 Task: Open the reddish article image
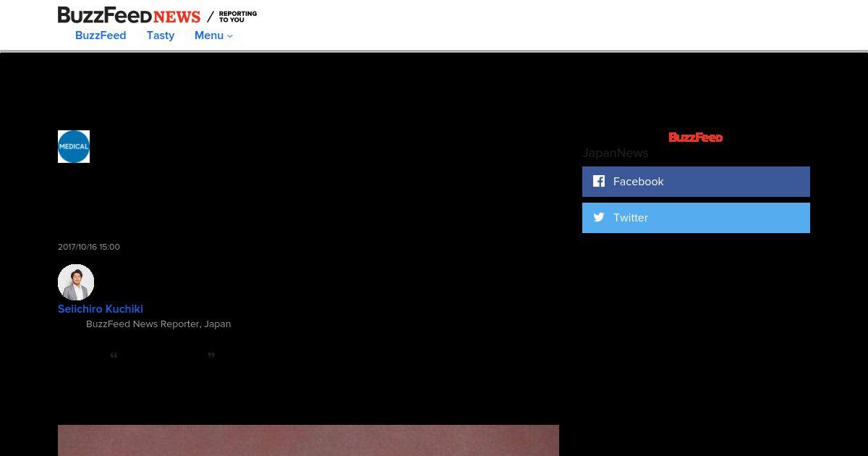(x=308, y=440)
